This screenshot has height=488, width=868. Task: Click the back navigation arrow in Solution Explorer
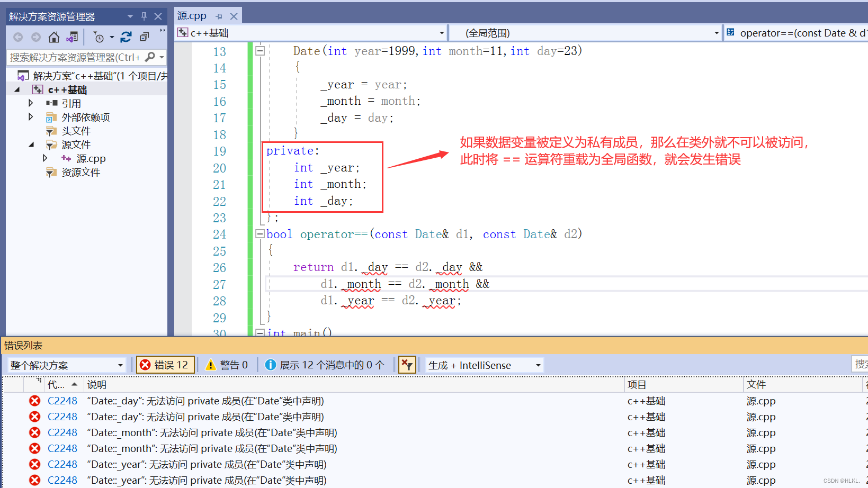(x=17, y=37)
